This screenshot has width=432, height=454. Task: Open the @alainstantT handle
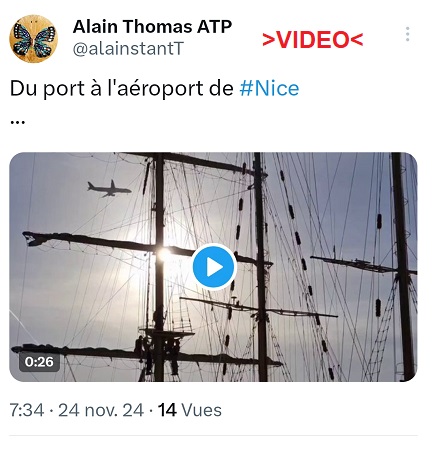coord(128,49)
